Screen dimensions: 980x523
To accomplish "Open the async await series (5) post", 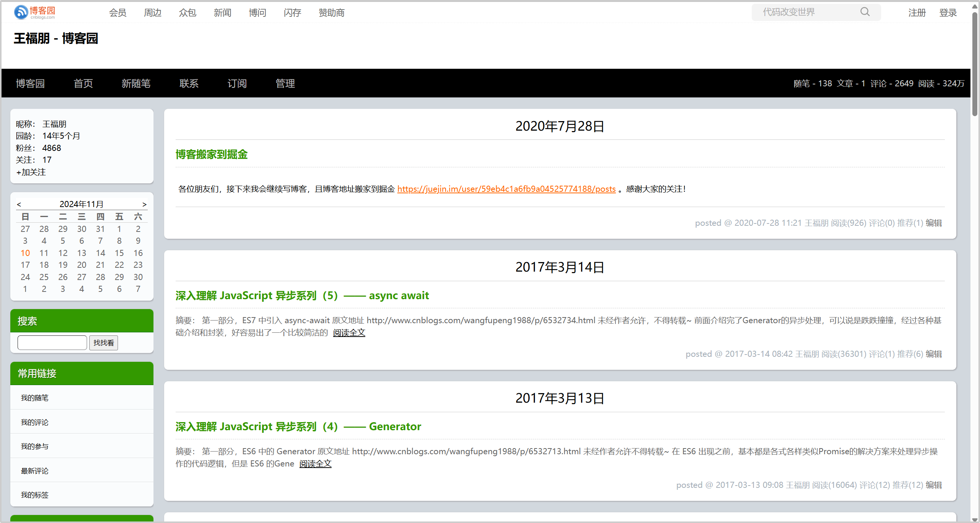I will click(x=302, y=295).
